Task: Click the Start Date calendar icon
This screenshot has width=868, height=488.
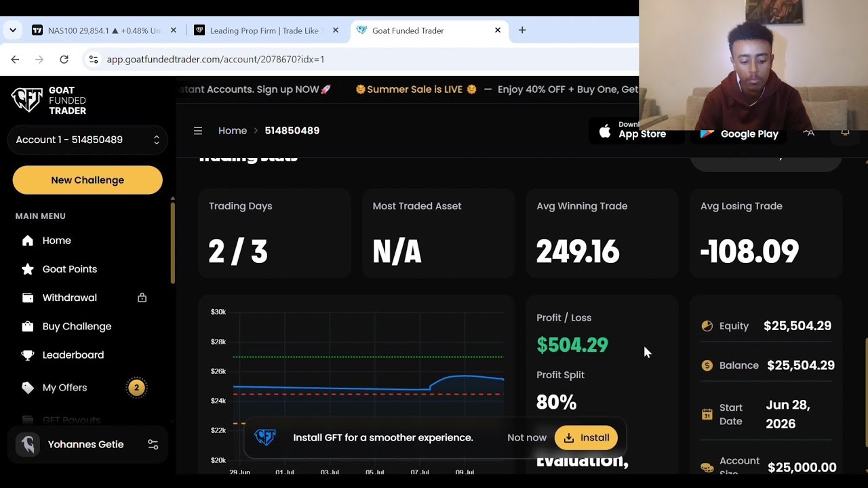Action: [707, 414]
